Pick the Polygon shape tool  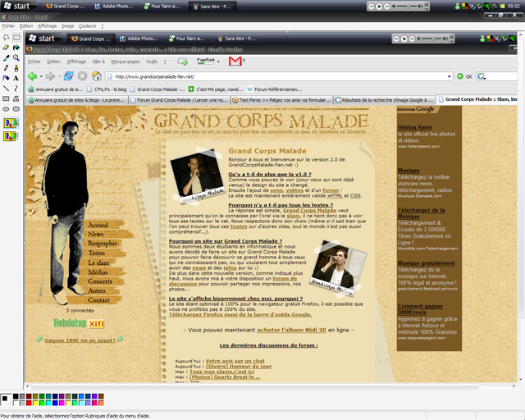pos(16,98)
